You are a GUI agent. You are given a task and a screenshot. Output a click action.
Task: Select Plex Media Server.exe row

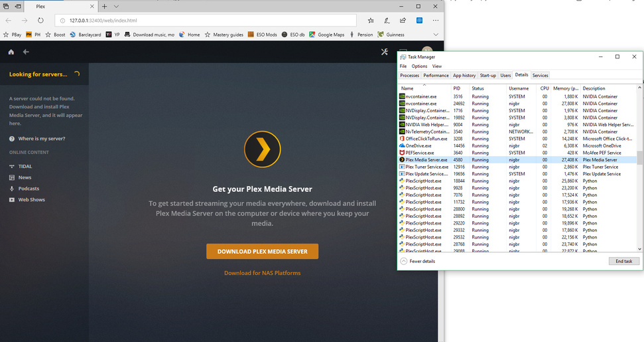coord(517,160)
